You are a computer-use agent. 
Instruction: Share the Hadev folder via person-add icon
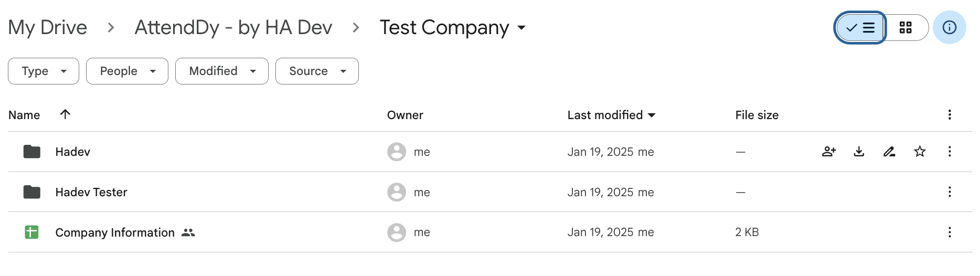829,152
